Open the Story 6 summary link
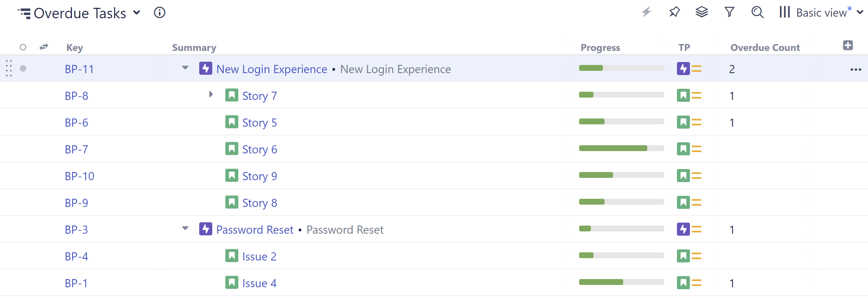Screen dimensions: 868x298 click(x=260, y=149)
